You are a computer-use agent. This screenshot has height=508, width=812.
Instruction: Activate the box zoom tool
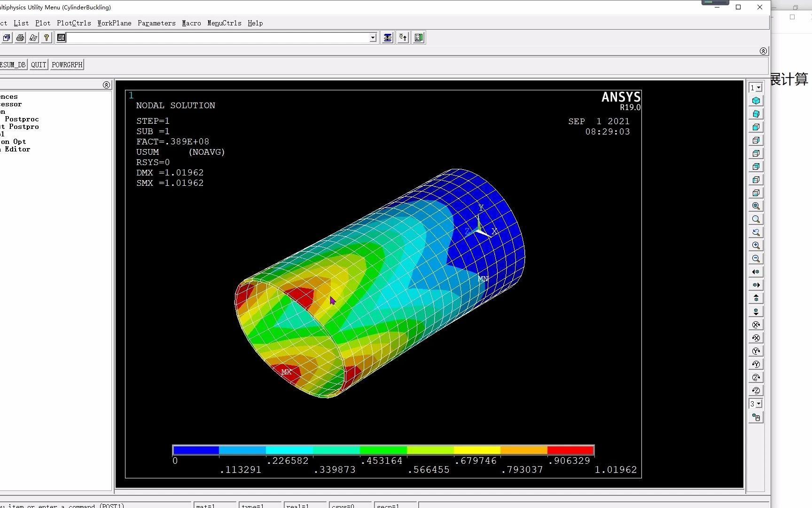[x=756, y=219]
